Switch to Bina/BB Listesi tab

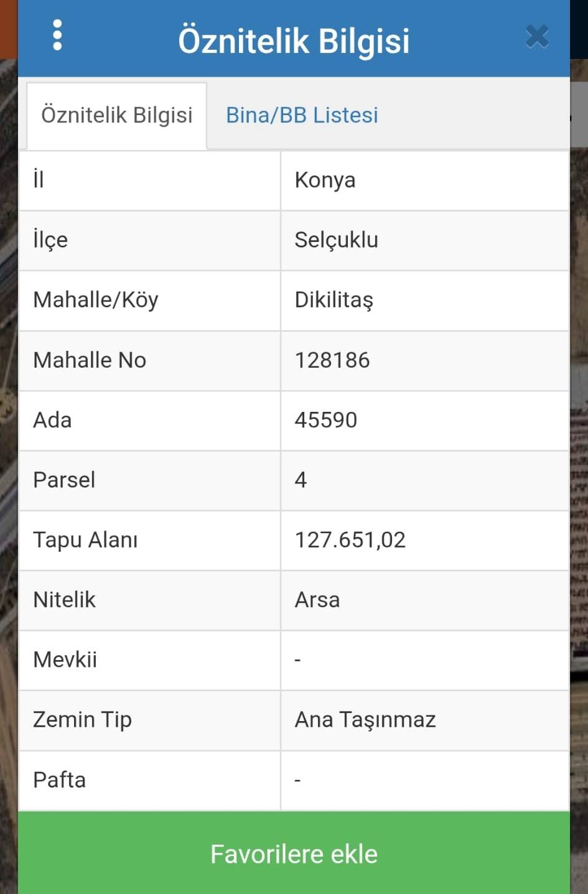click(302, 115)
